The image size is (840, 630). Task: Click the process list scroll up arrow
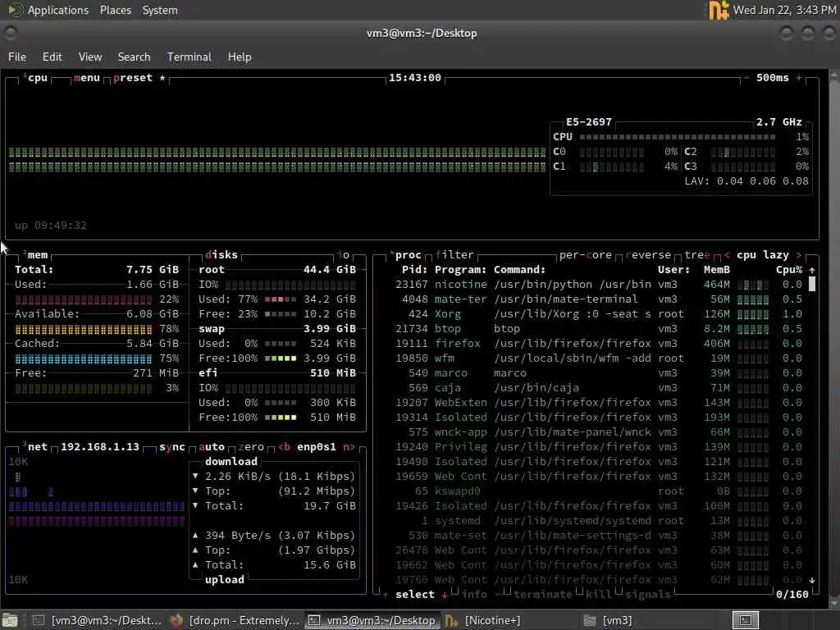812,270
